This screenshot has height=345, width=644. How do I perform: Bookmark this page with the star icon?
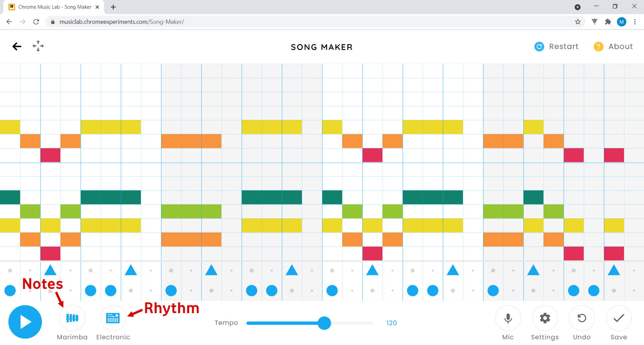(x=578, y=22)
